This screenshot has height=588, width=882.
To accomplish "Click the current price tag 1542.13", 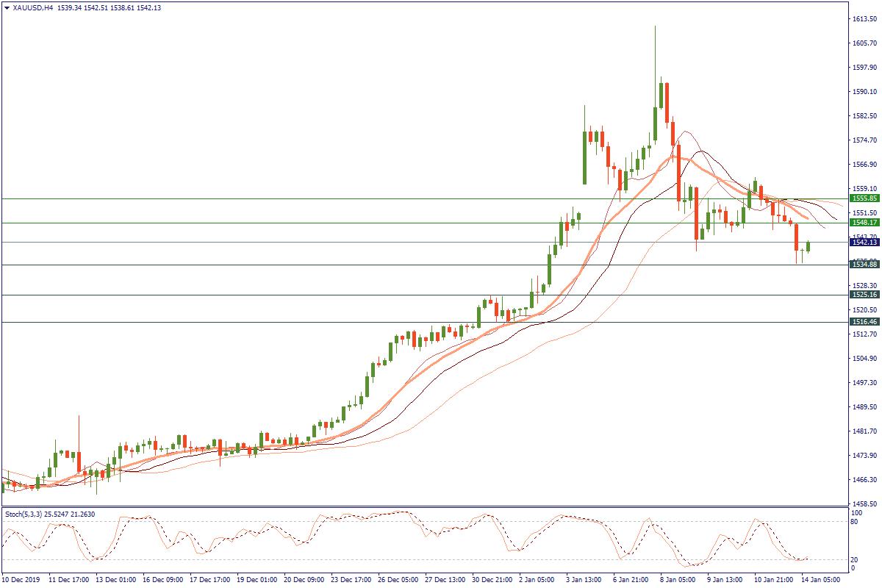I will click(864, 242).
